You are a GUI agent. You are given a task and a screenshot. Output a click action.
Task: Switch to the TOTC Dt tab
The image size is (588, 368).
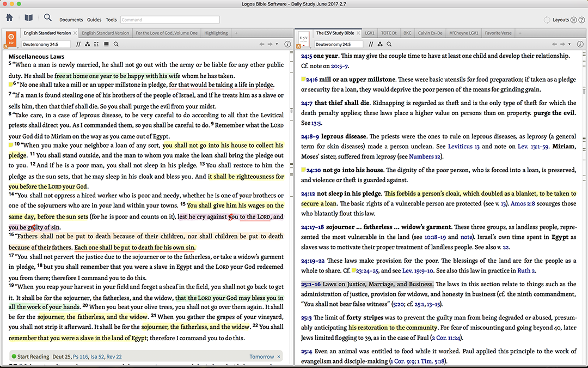(x=389, y=33)
